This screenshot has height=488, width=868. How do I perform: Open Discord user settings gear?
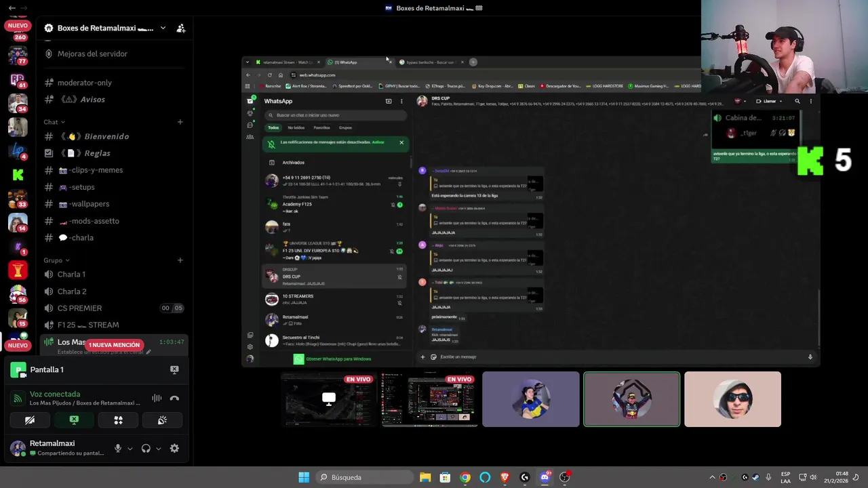coord(174,448)
